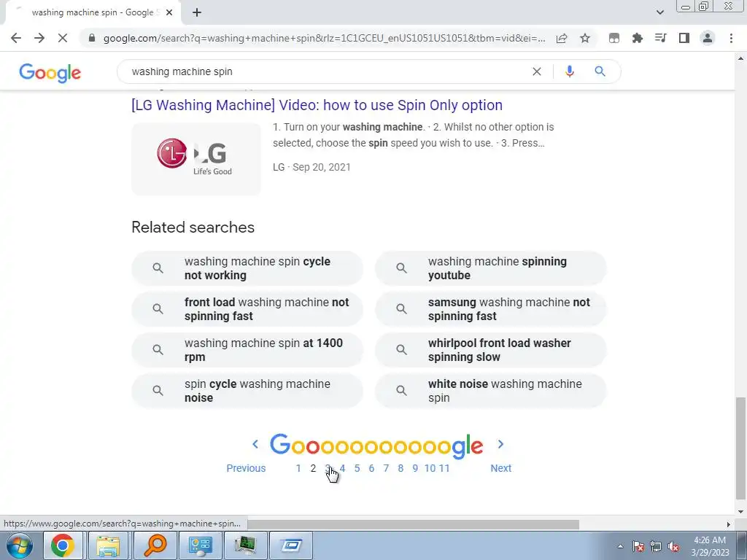
Task: Click the Next page link
Action: (500, 468)
